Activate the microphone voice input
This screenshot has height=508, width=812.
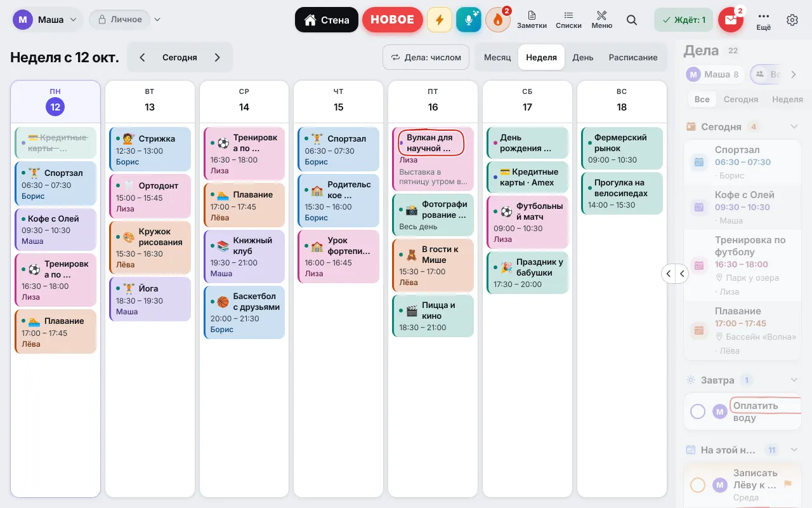click(469, 20)
